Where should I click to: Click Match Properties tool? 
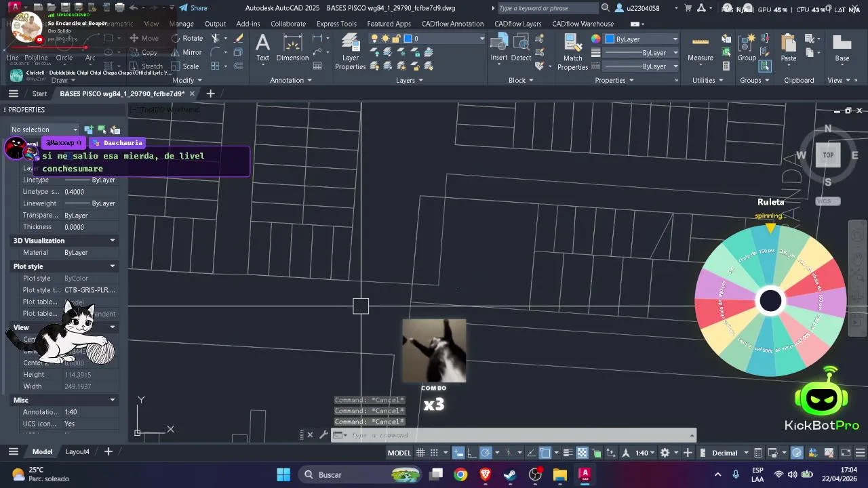click(572, 52)
